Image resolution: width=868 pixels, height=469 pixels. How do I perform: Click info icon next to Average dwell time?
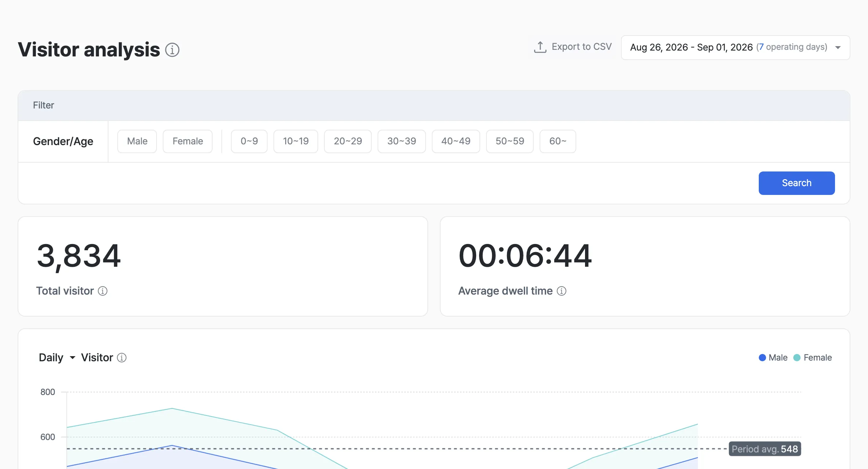pyautogui.click(x=562, y=291)
